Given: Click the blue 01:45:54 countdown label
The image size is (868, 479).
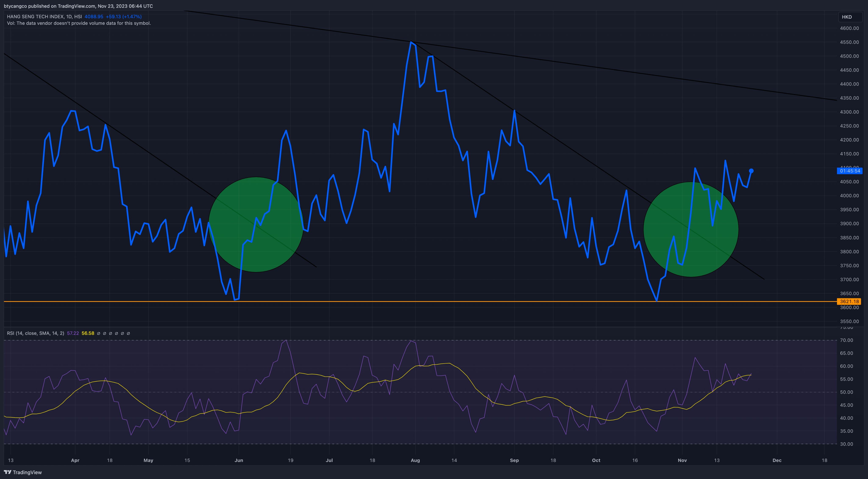Looking at the screenshot, I should (x=850, y=171).
